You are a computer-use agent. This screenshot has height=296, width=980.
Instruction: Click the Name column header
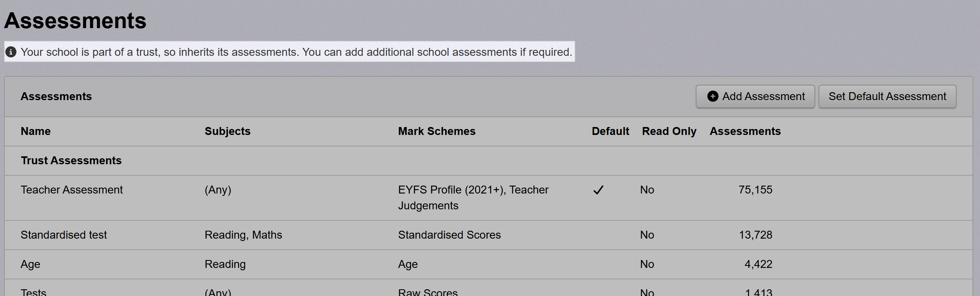[36, 131]
